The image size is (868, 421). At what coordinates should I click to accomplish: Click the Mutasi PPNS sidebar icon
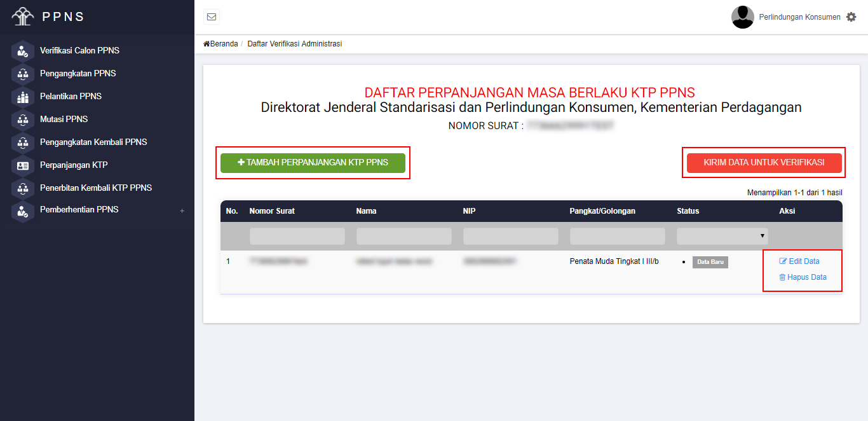pyautogui.click(x=23, y=120)
